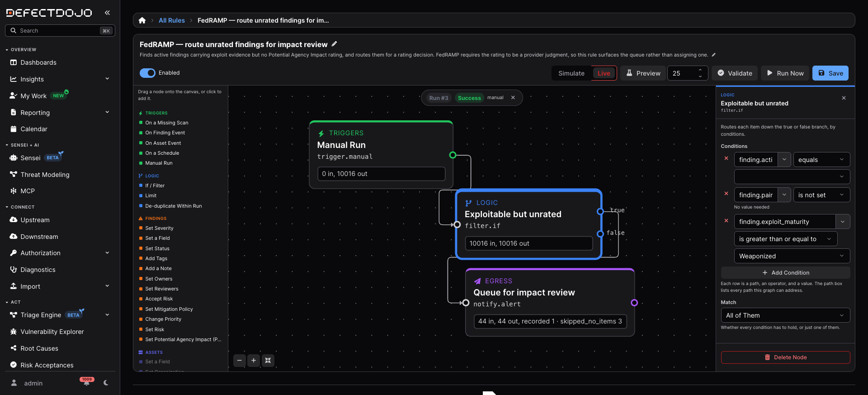Click Run Now to execute rule

pyautogui.click(x=785, y=73)
